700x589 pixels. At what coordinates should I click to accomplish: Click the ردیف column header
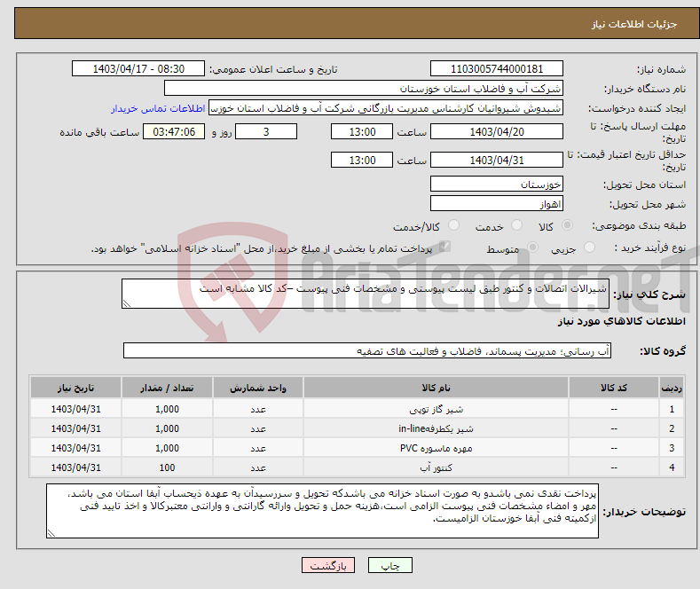672,388
